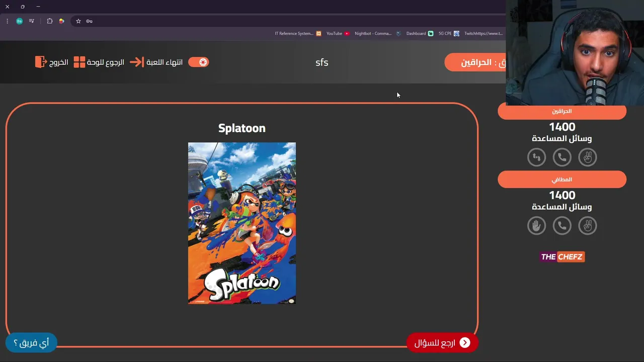Open the browser extensions puzzle icon

pos(49,21)
